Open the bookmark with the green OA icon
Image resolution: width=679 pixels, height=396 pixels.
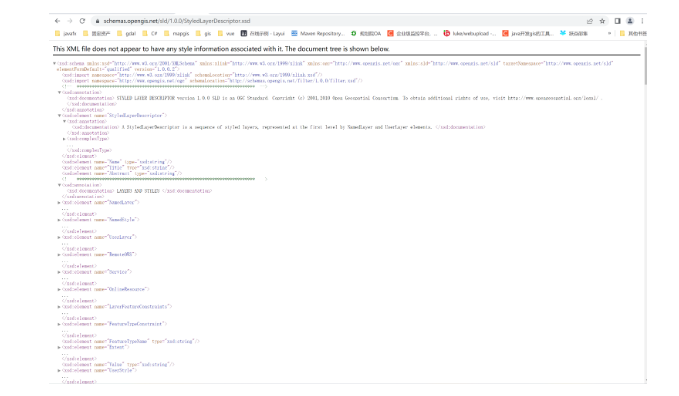tap(366, 33)
